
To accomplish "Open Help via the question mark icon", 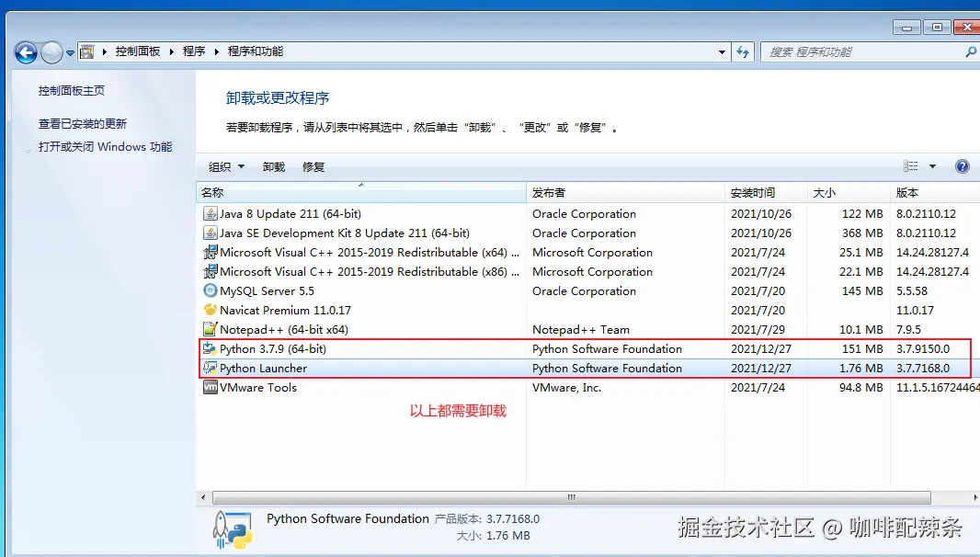I will 962,166.
